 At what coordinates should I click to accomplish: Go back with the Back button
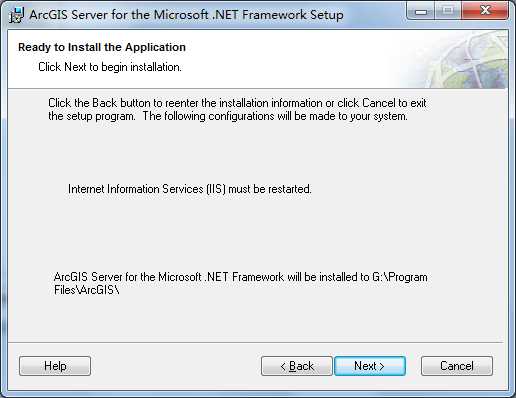[x=297, y=366]
